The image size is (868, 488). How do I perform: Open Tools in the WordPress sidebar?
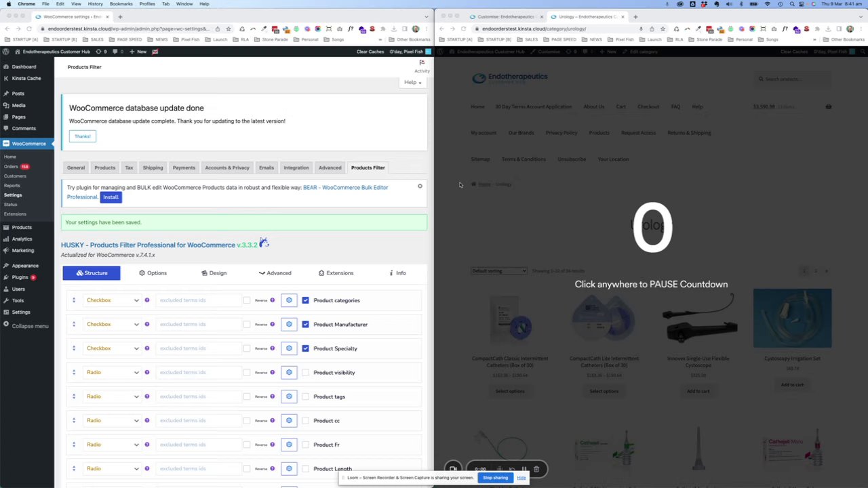point(18,300)
